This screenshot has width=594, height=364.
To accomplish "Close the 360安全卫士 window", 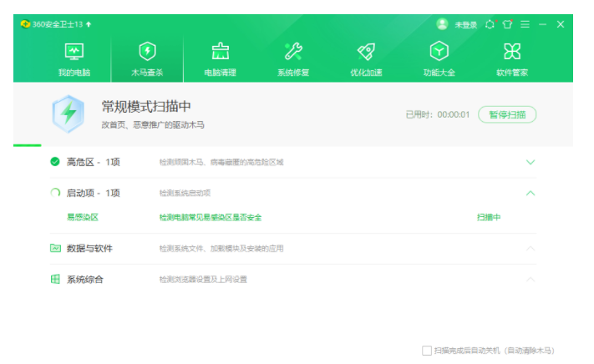I will click(561, 24).
